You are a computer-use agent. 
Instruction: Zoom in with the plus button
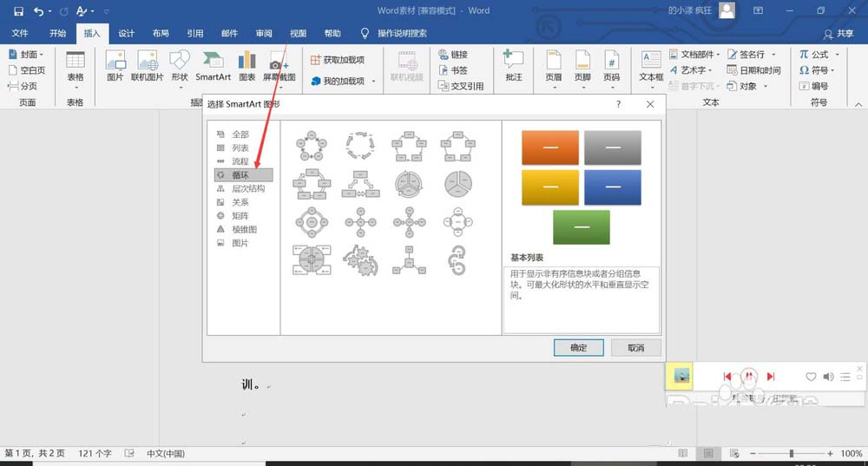(830, 453)
